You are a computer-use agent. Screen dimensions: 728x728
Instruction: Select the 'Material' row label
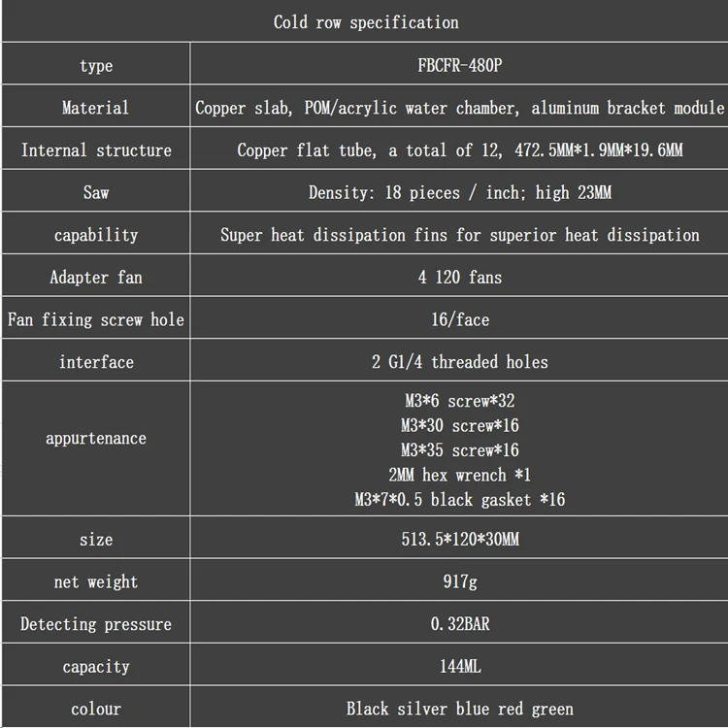click(96, 108)
